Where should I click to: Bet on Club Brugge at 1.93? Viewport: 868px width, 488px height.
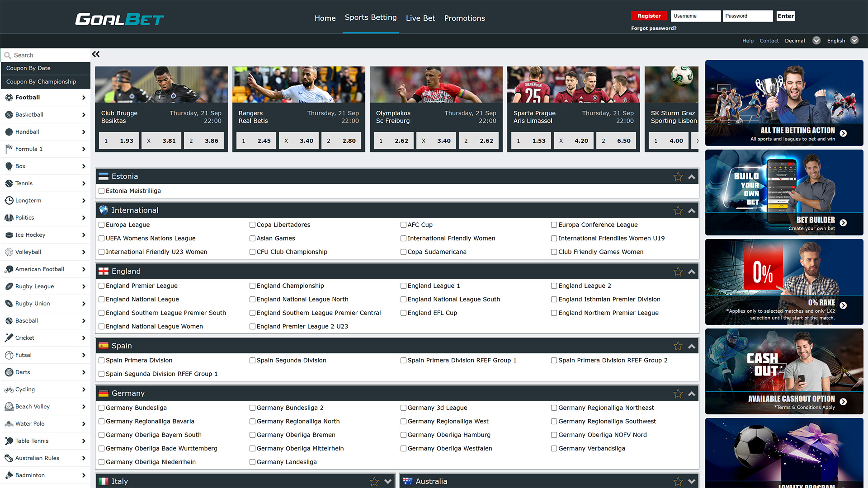(x=118, y=141)
